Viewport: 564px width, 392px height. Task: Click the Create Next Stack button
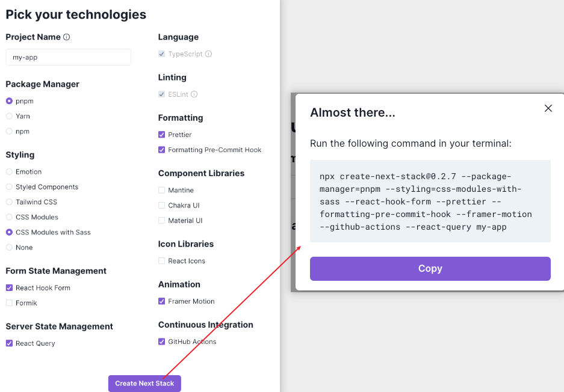[144, 384]
